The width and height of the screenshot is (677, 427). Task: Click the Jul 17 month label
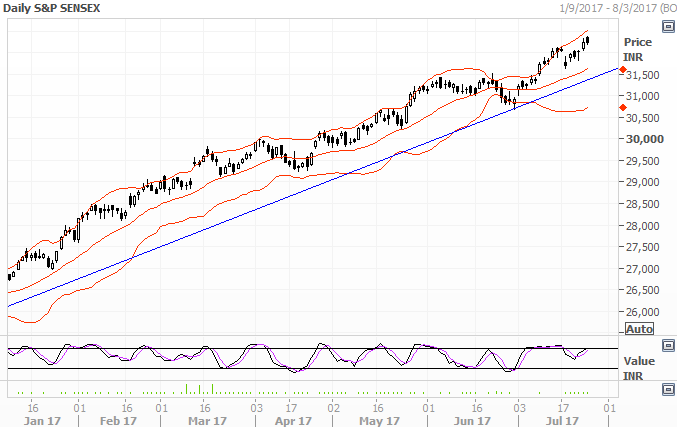pyautogui.click(x=562, y=421)
